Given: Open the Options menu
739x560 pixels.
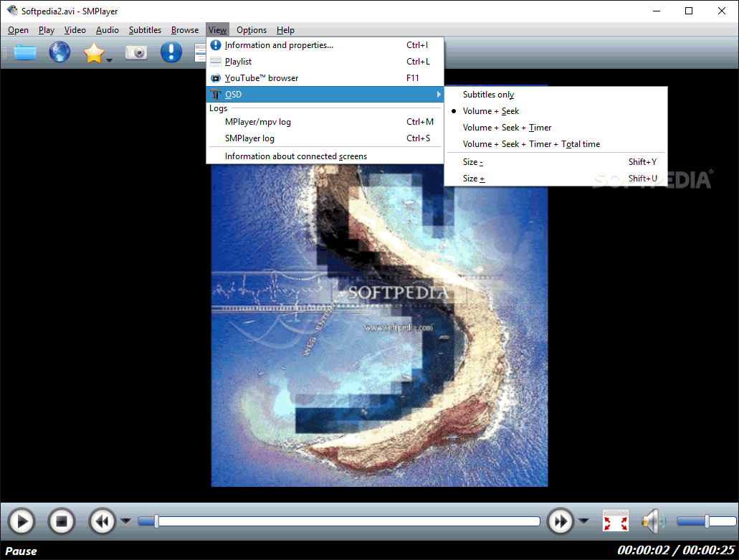Looking at the screenshot, I should 252,30.
